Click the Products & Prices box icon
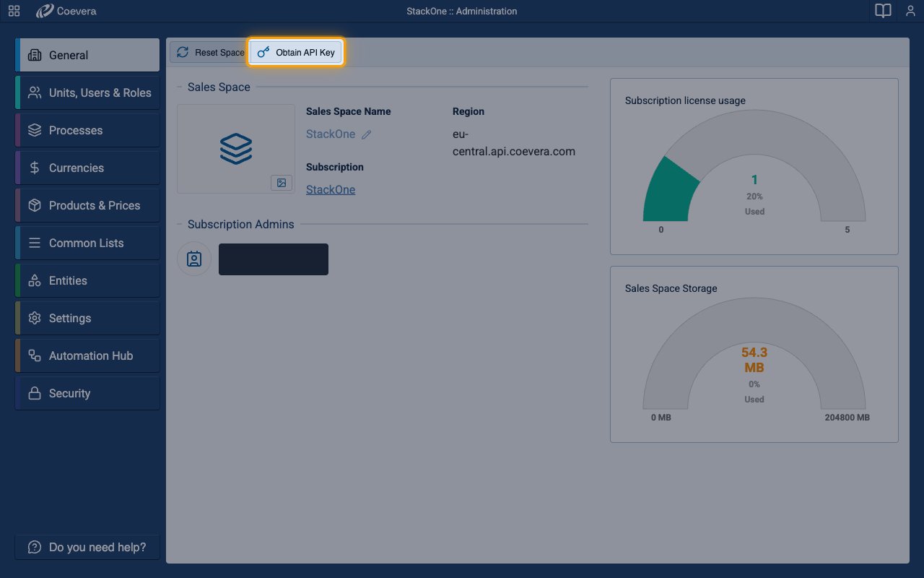Screen dimensions: 924x578 (34, 205)
